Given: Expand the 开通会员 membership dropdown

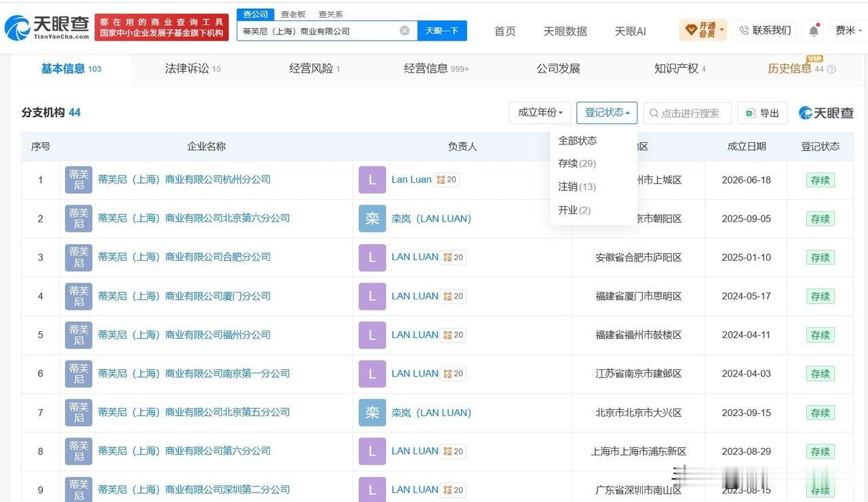Looking at the screenshot, I should coord(703,30).
